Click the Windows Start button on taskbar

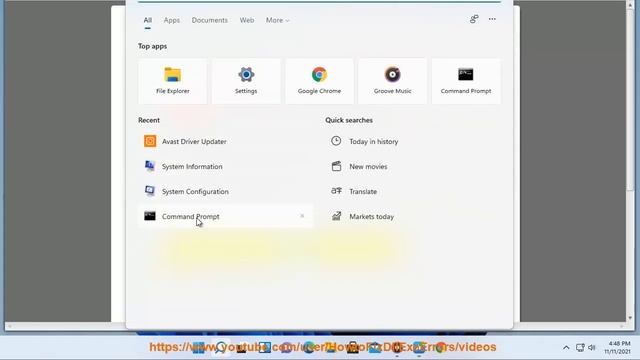pyautogui.click(x=199, y=347)
